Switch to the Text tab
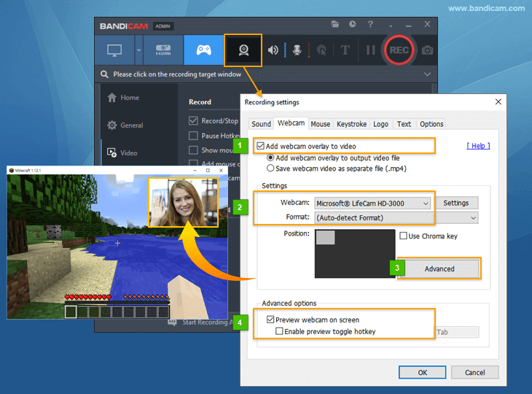This screenshot has width=532, height=394. (404, 124)
